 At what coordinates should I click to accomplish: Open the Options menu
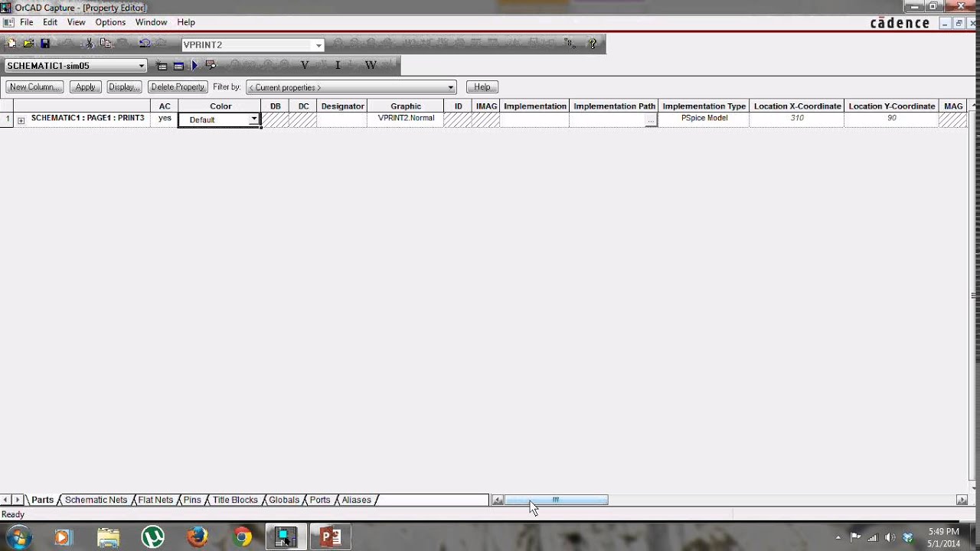click(110, 22)
